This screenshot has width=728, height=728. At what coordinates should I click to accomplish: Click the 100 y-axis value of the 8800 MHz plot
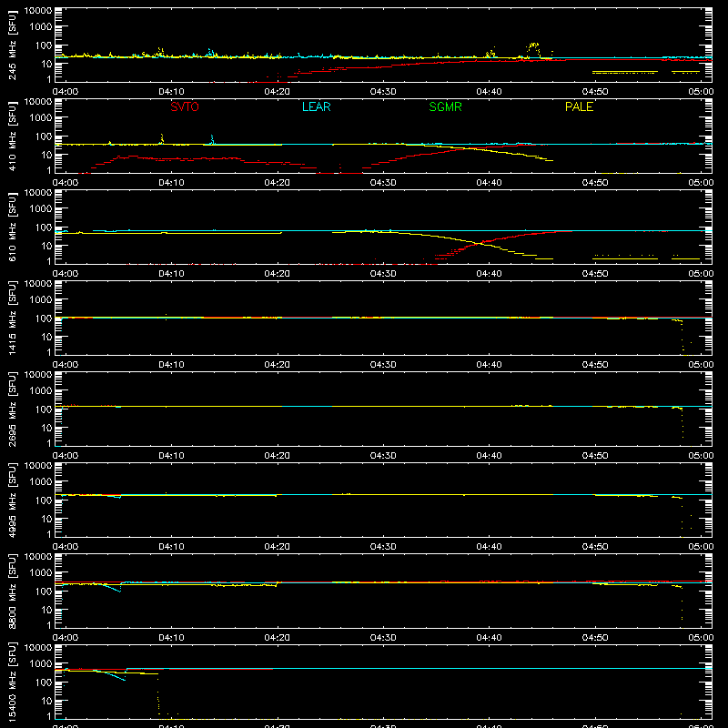coord(44,591)
